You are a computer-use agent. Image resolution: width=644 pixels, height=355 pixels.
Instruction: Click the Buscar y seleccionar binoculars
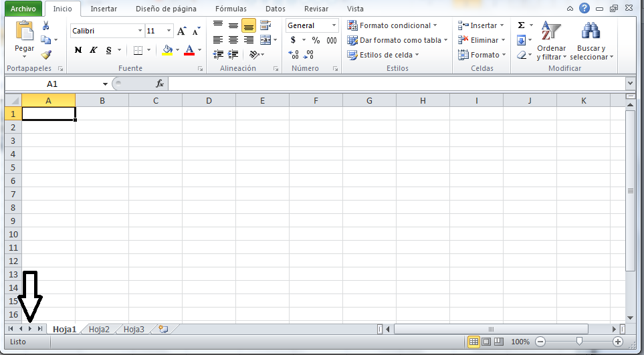tap(591, 41)
